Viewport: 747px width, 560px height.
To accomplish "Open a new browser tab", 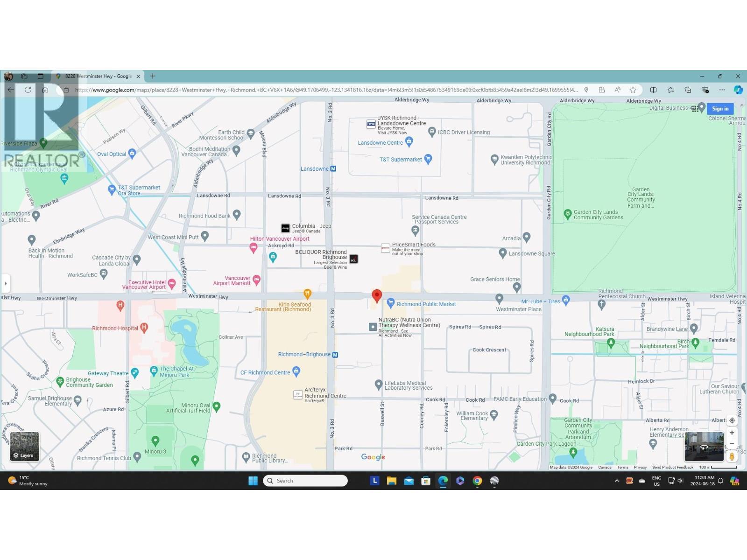I will (153, 76).
